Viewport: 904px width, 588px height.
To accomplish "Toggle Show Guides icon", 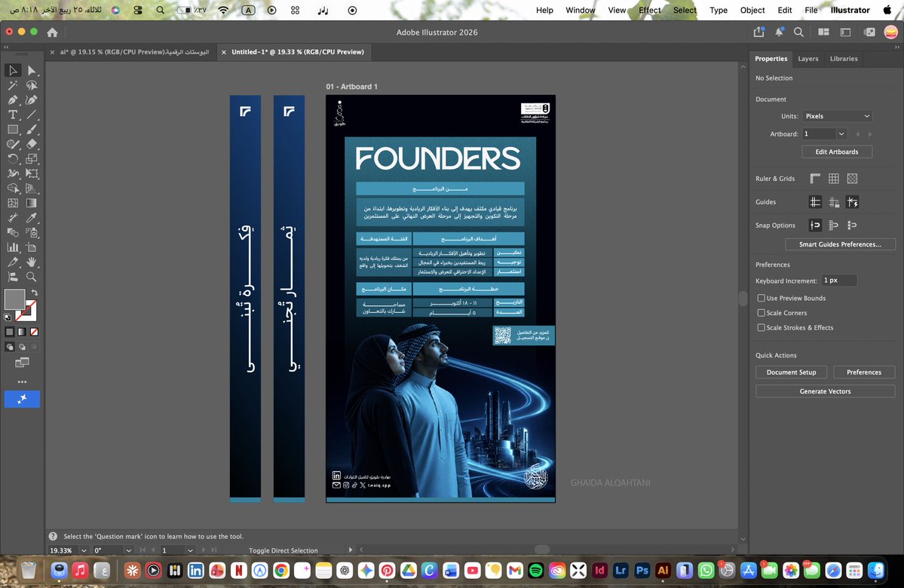I will pos(815,202).
